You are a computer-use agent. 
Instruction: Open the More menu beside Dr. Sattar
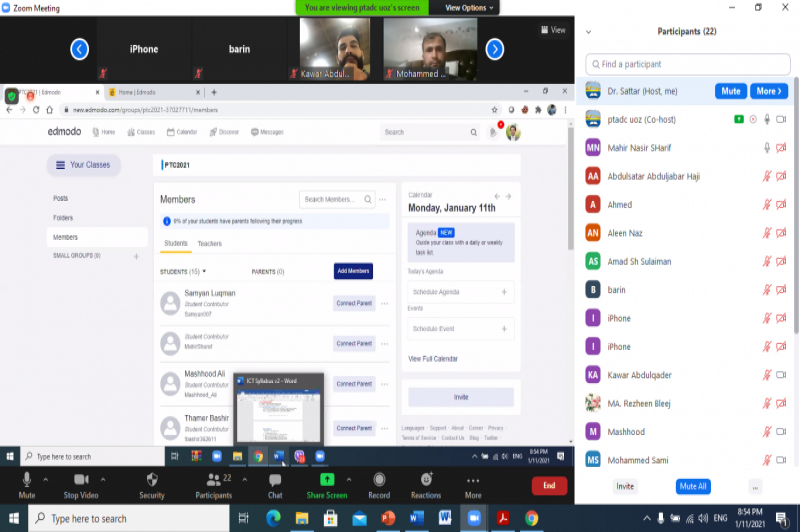click(768, 91)
